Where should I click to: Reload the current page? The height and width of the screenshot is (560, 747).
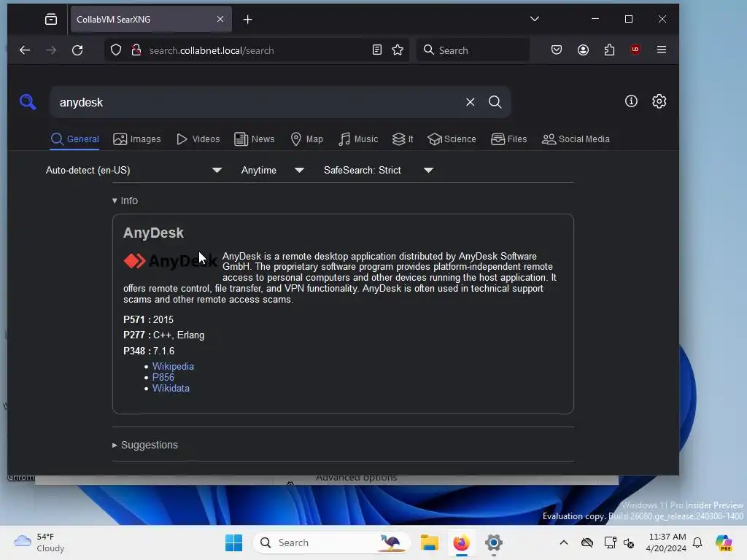(77, 50)
